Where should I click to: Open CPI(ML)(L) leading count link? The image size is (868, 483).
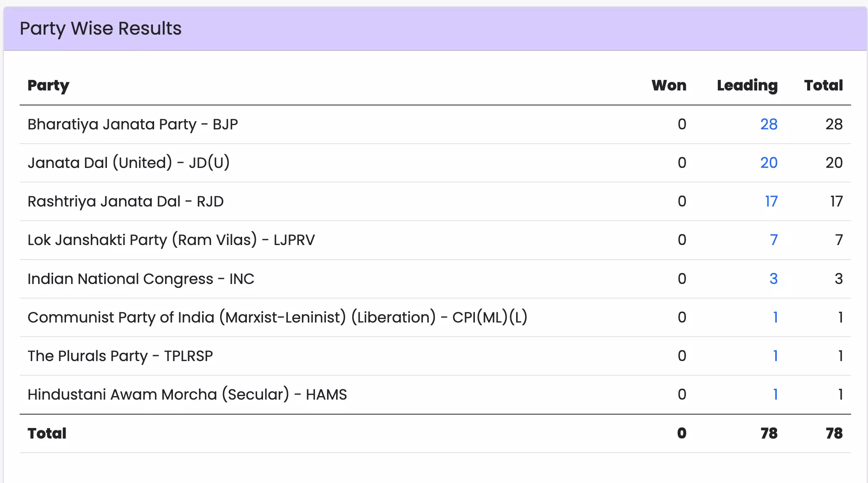(774, 317)
